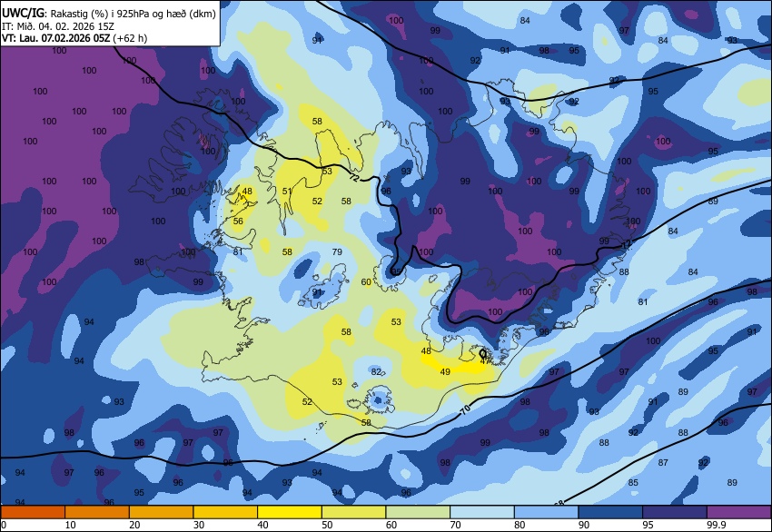Click the '50' legend tick label
This screenshot has height=532, width=772.
[x=327, y=525]
